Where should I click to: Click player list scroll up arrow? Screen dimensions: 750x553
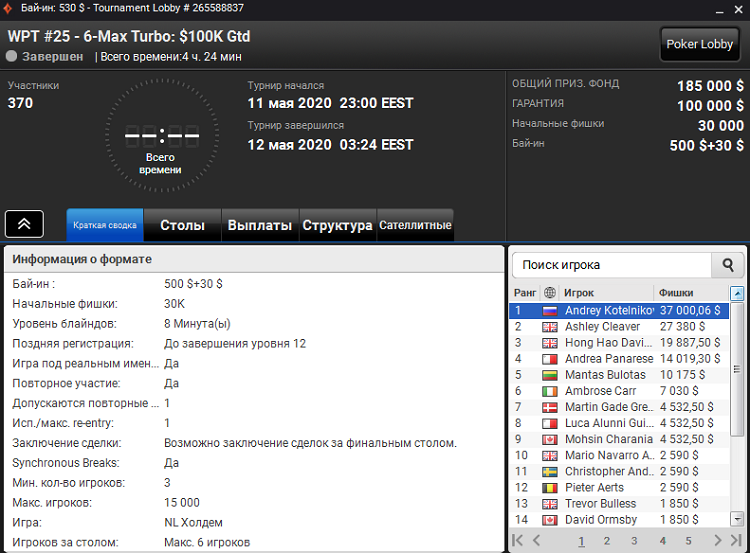[x=737, y=293]
